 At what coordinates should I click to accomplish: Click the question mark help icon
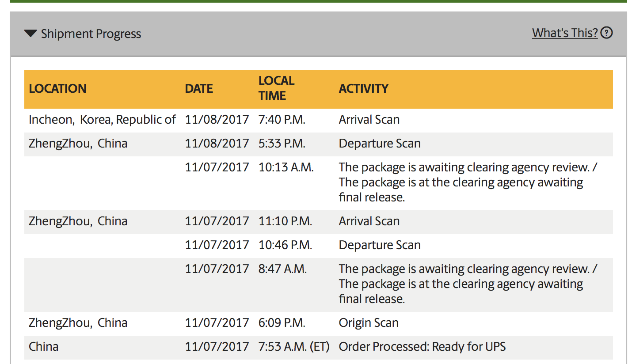(x=607, y=33)
